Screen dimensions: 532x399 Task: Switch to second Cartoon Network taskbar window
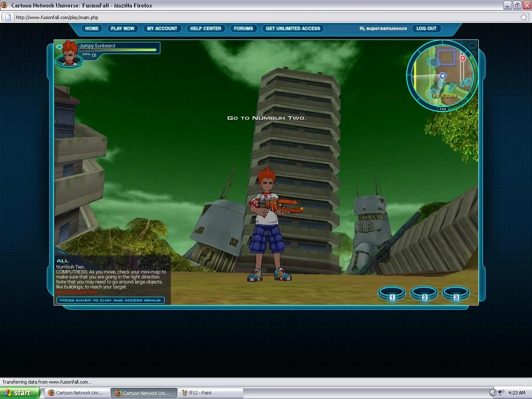coord(144,393)
